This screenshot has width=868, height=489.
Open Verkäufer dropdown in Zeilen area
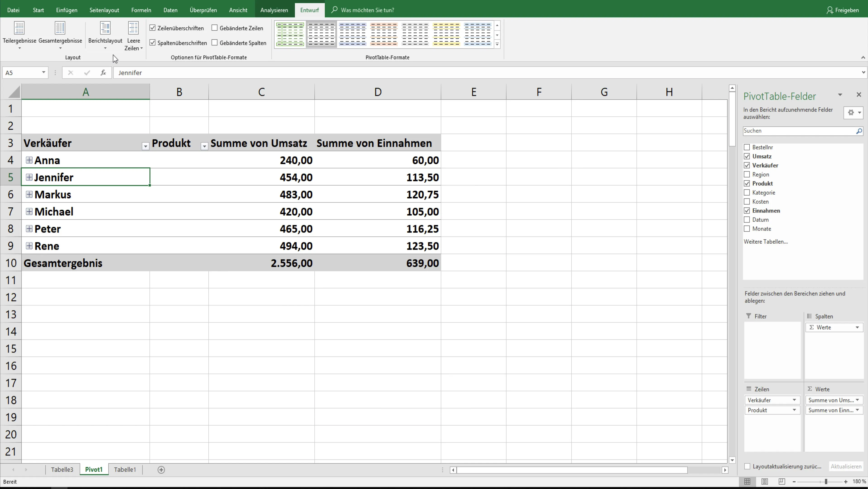click(794, 400)
